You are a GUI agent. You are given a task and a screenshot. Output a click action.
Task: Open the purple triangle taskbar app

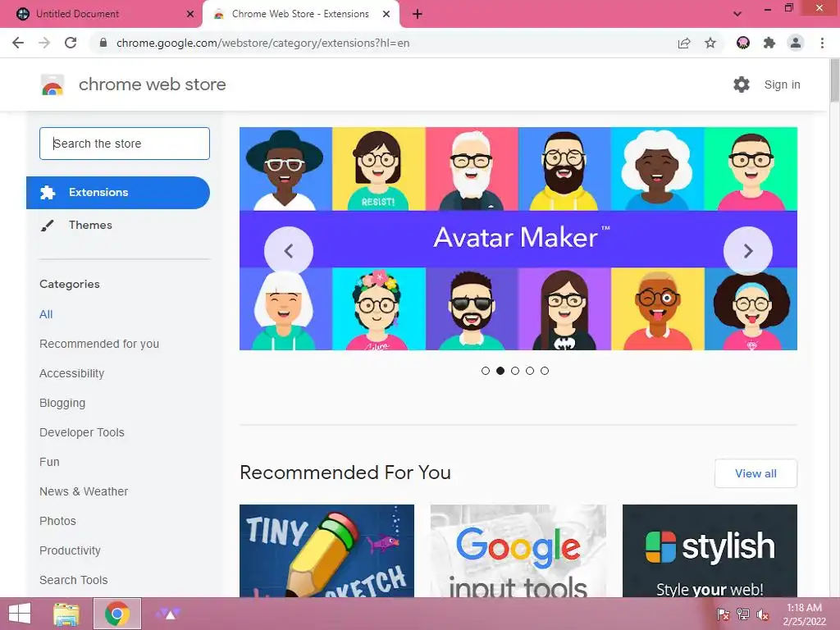point(167,614)
